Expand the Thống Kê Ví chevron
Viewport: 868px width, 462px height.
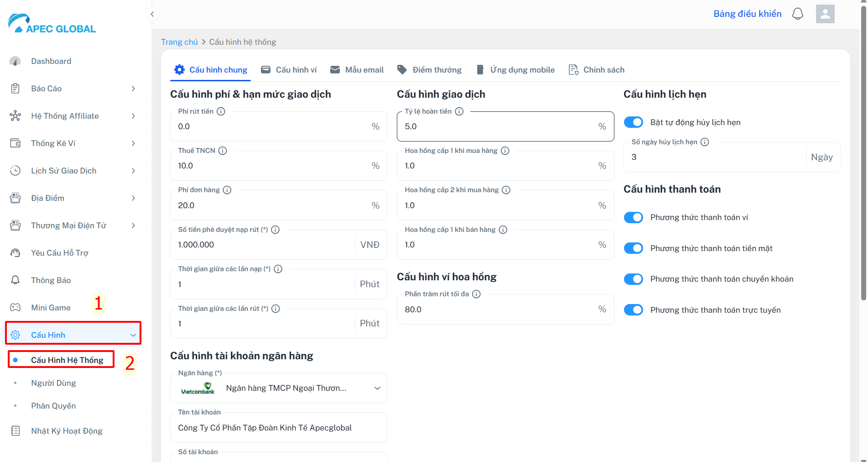click(133, 143)
